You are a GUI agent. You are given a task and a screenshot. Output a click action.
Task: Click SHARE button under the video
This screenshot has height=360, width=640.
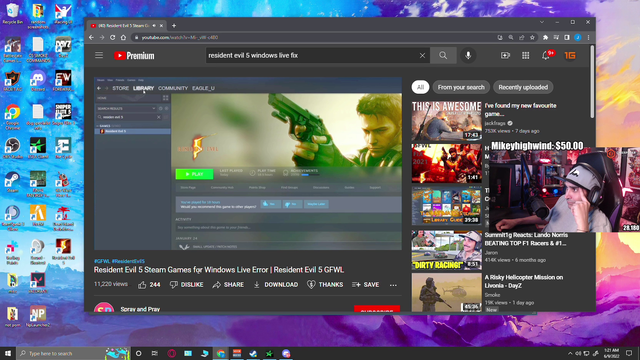tap(228, 285)
